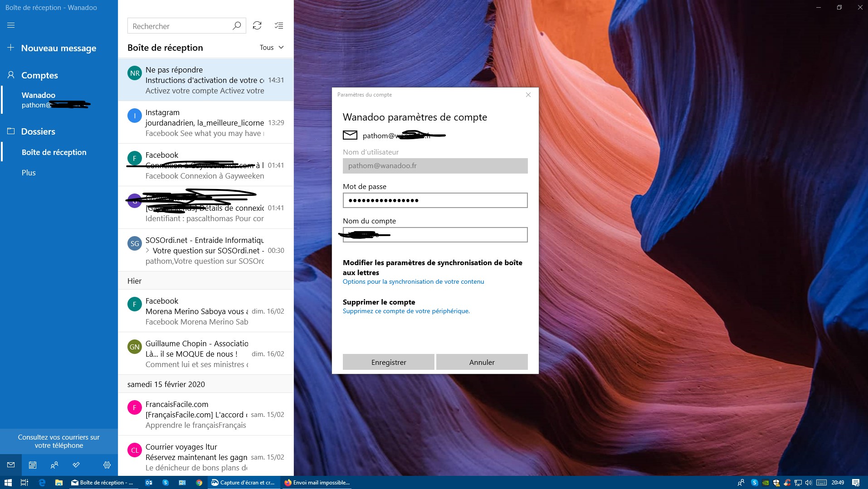Click the FrancaisFacile.com sender avatar
The image size is (868, 489).
135,407
